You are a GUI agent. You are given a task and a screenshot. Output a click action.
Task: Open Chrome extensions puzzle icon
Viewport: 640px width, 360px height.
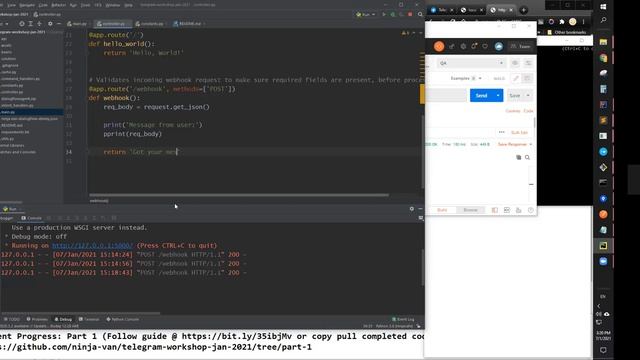562,22
